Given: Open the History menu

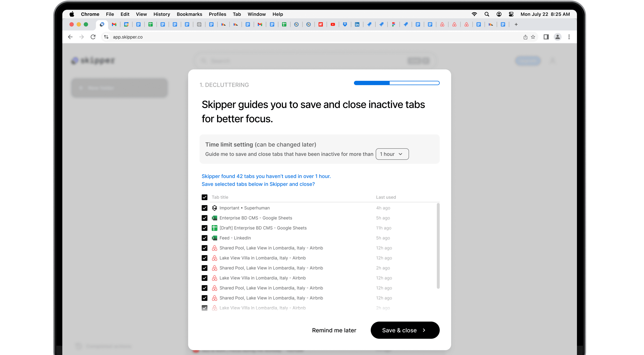Looking at the screenshot, I should coord(161,14).
